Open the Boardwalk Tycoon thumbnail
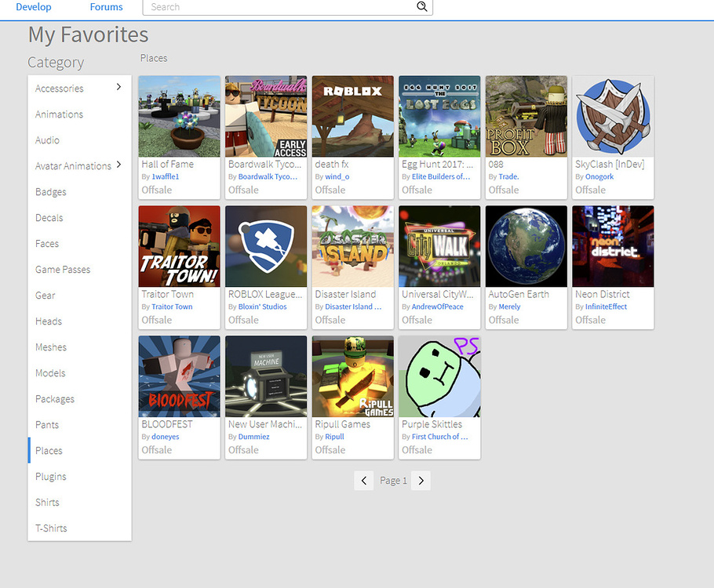This screenshot has height=588, width=714. click(x=266, y=117)
